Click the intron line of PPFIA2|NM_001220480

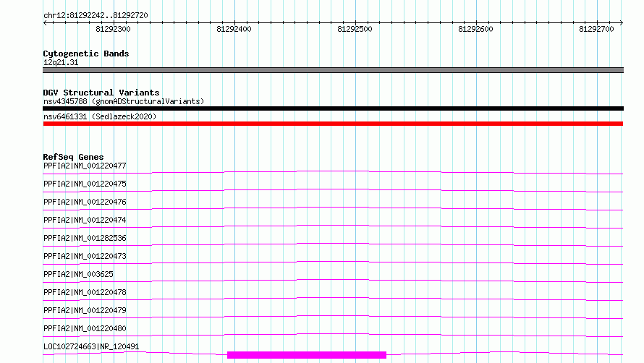point(333,334)
